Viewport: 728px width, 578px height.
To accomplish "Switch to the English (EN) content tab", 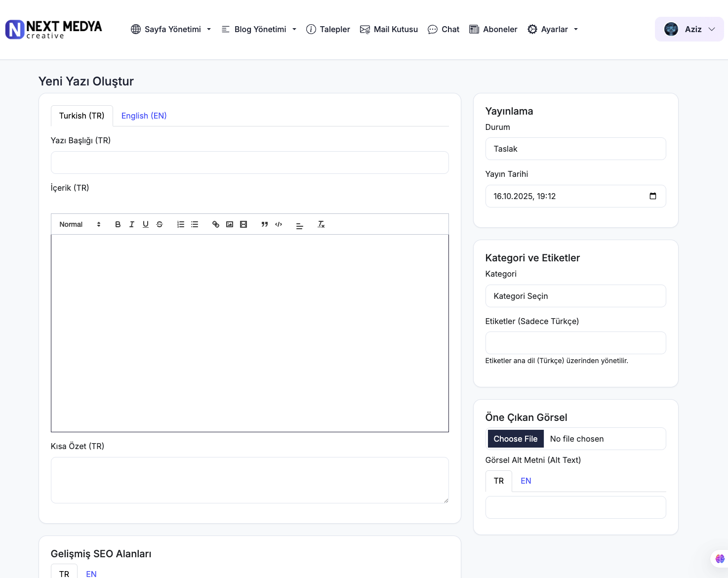I will (x=144, y=116).
